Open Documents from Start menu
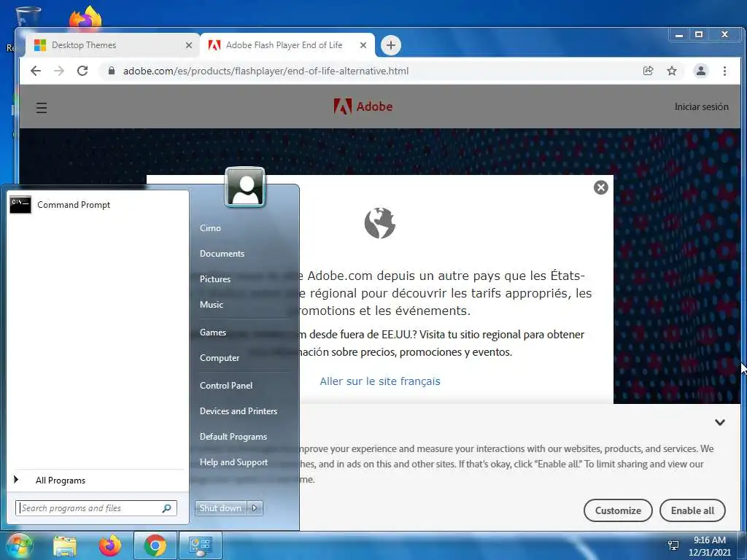Image resolution: width=747 pixels, height=560 pixels. click(222, 254)
